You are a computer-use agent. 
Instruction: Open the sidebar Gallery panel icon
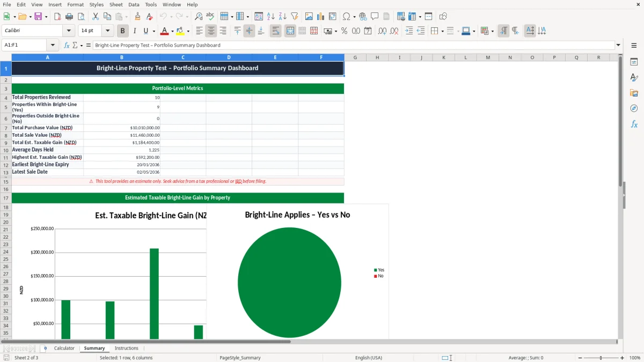tap(634, 93)
